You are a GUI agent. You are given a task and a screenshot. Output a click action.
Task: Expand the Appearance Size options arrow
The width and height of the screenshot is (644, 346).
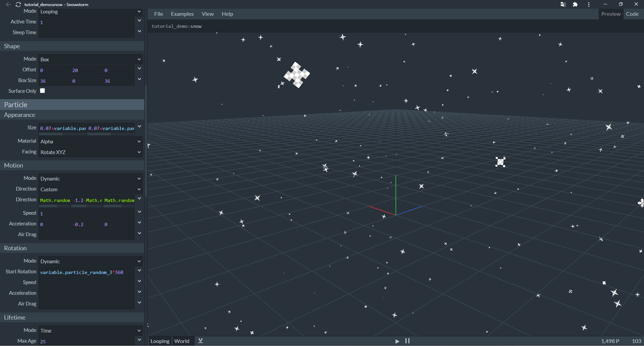tap(140, 127)
